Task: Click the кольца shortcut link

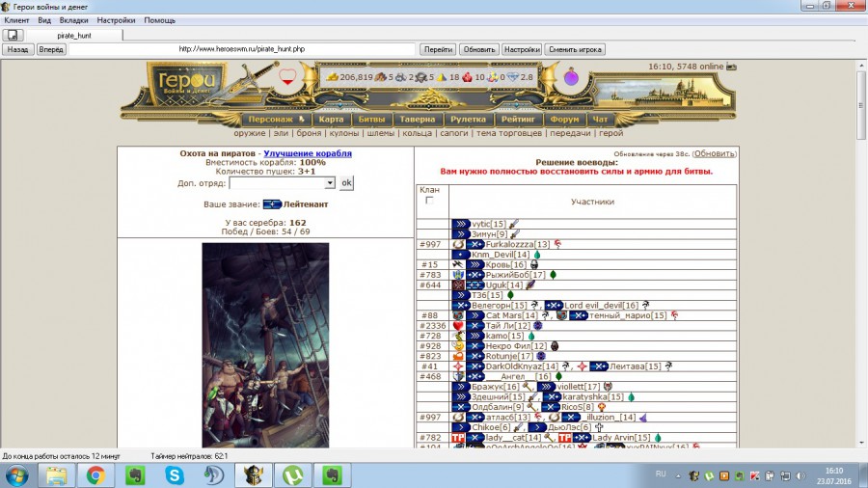Action: [x=417, y=133]
